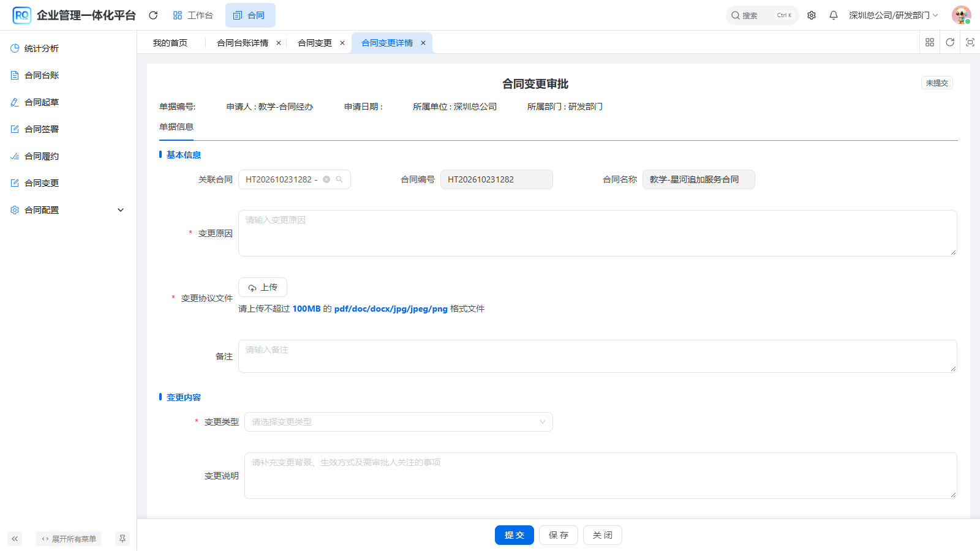980x551 pixels.
Task: Select the 单据信息 tab
Action: click(176, 127)
